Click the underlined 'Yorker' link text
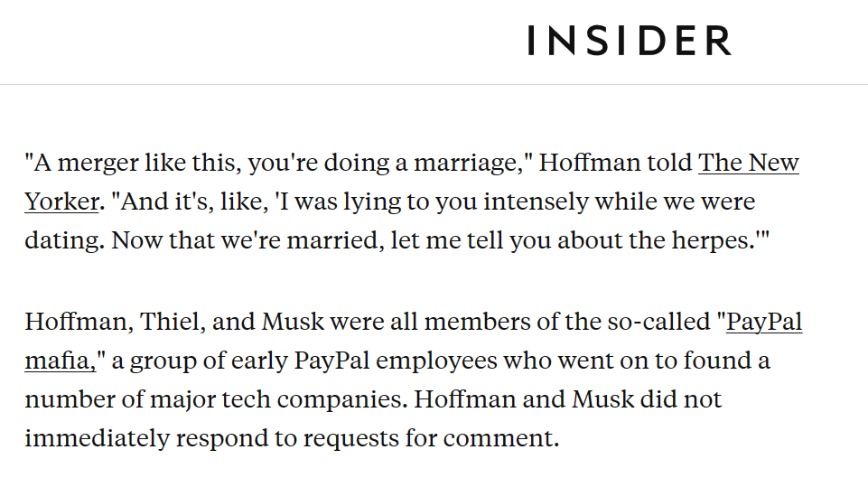 [x=62, y=202]
